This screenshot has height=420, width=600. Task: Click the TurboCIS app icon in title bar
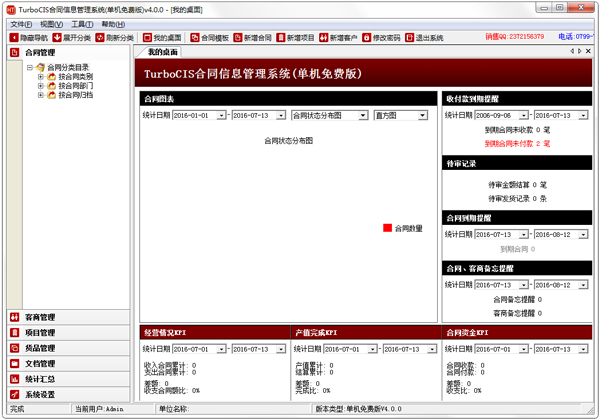(x=11, y=10)
